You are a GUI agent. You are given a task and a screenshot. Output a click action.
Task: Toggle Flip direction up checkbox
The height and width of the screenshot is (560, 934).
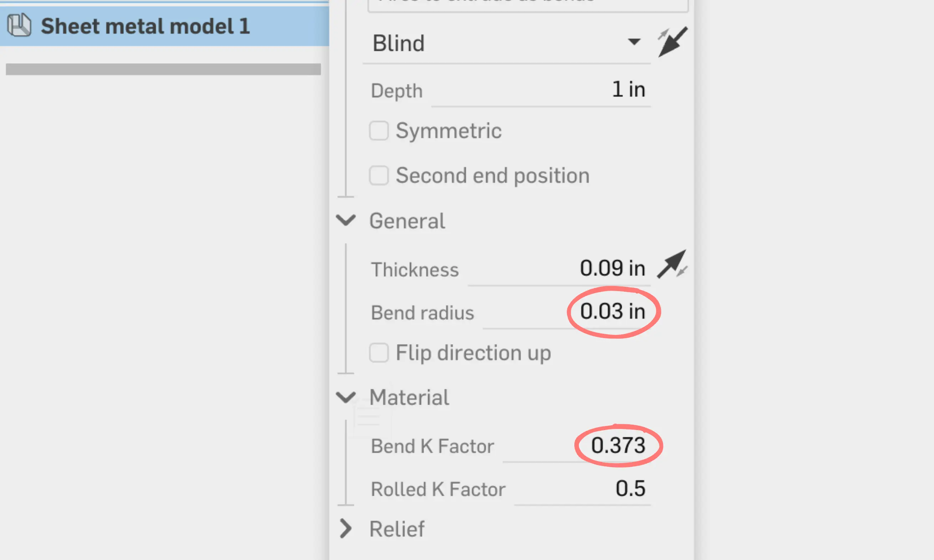coord(379,352)
